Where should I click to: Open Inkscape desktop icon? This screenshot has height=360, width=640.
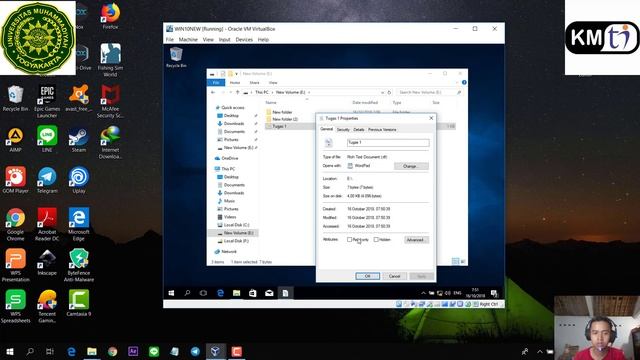47,263
